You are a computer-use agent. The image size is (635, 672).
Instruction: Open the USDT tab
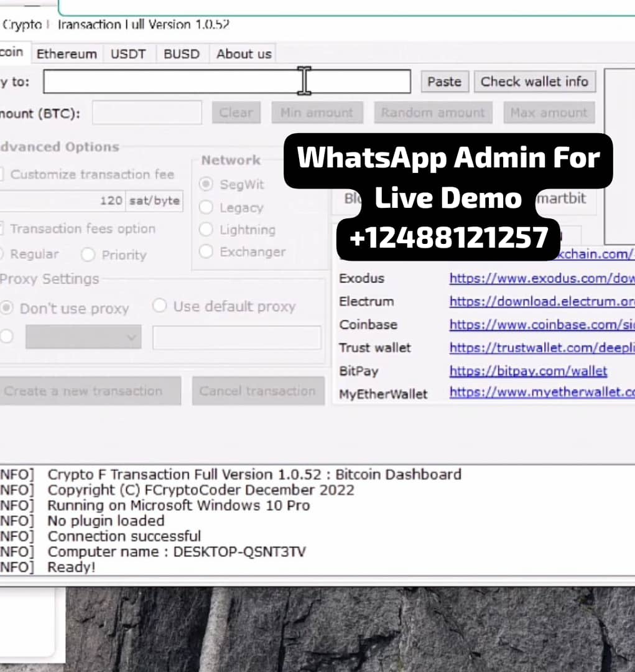(x=128, y=54)
